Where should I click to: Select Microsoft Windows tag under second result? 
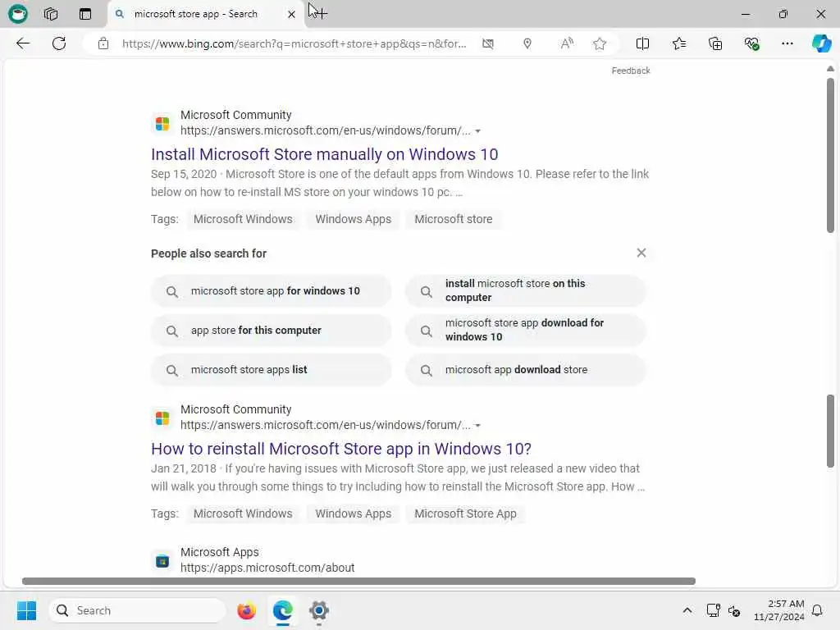[x=243, y=514]
